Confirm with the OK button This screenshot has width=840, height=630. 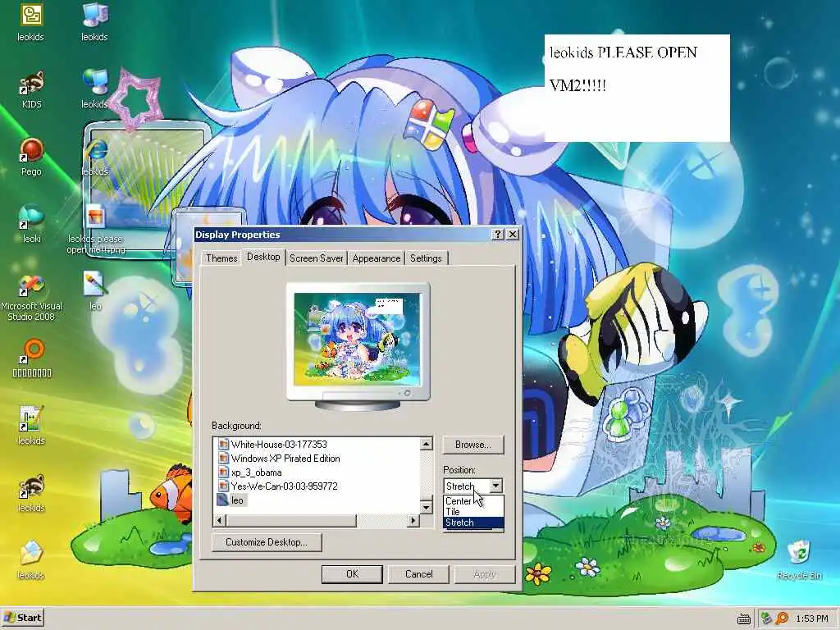coord(352,574)
